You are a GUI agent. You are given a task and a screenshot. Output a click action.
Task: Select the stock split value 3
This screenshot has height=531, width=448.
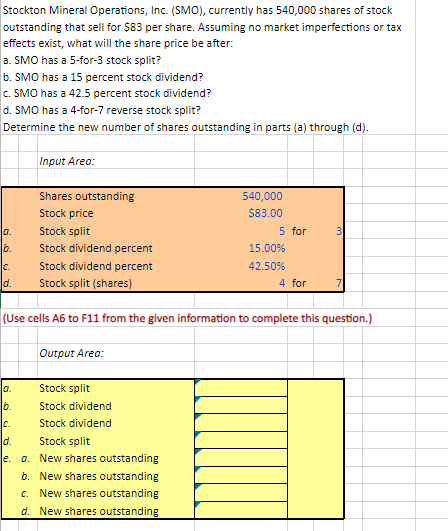pyautogui.click(x=339, y=231)
